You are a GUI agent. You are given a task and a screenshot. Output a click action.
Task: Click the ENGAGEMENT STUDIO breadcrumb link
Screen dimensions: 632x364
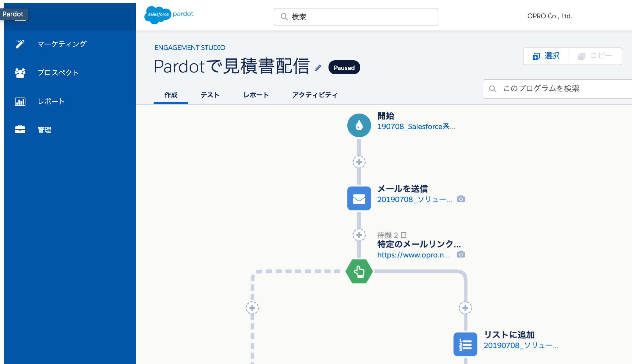tap(190, 47)
